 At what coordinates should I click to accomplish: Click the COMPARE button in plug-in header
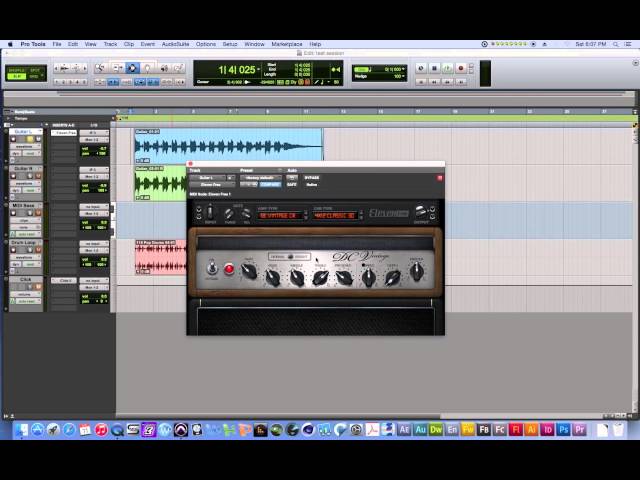click(x=270, y=184)
